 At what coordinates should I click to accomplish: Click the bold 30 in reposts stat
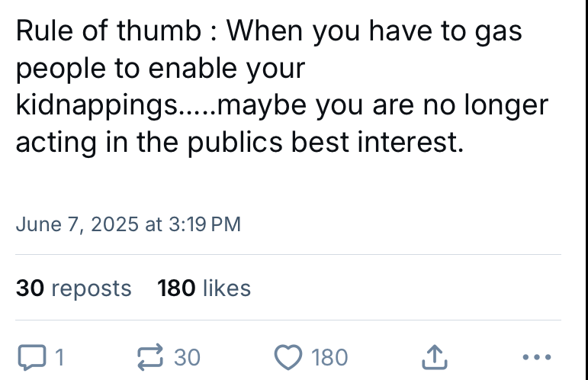[30, 288]
